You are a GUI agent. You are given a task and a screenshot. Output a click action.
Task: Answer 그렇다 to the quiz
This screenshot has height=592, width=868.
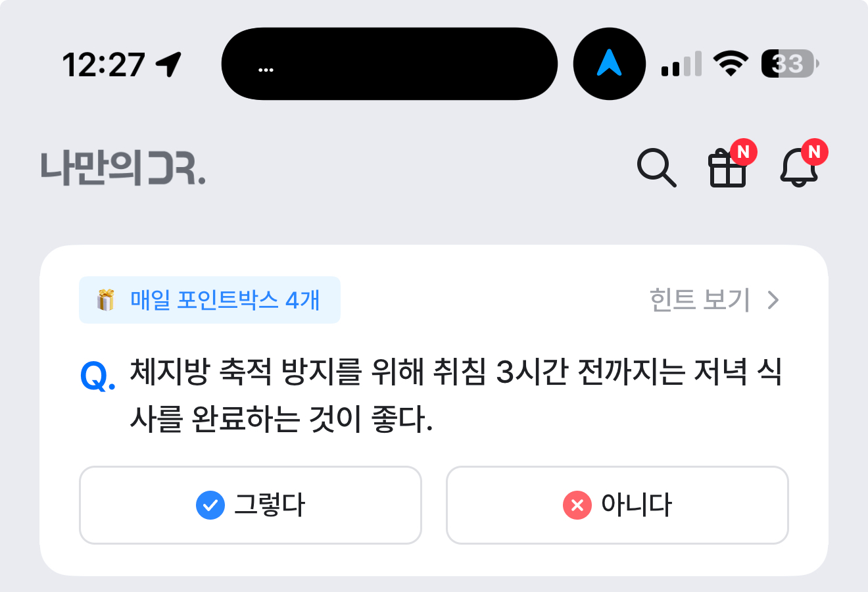251,505
